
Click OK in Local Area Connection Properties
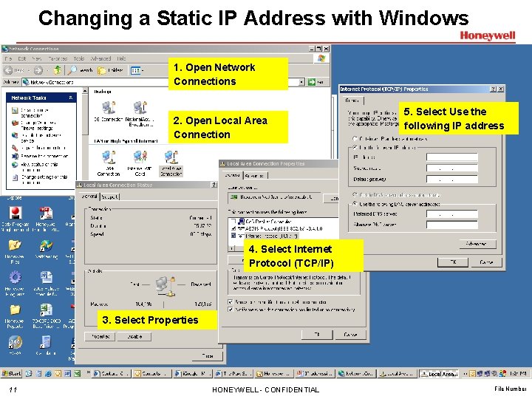click(x=317, y=335)
